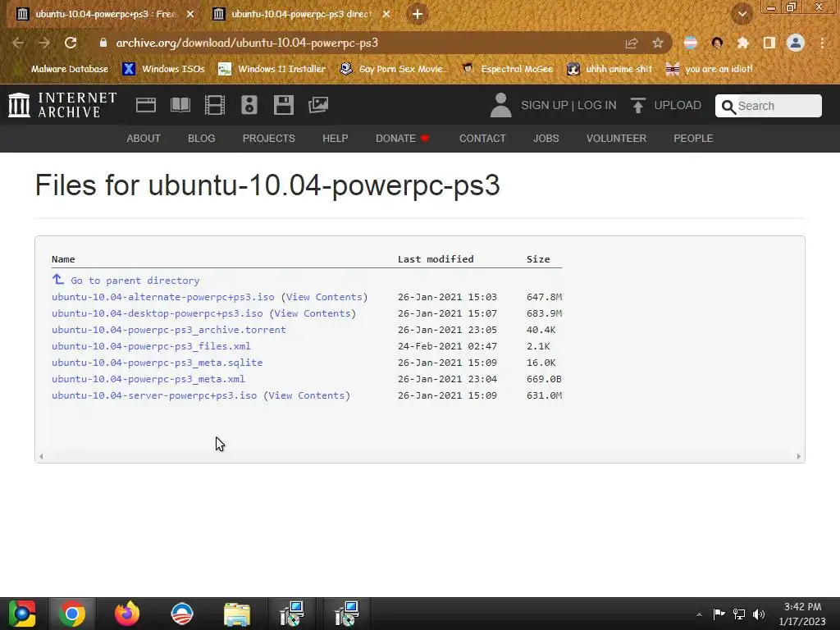840x630 pixels.
Task: Go back in browser history
Action: 18,43
